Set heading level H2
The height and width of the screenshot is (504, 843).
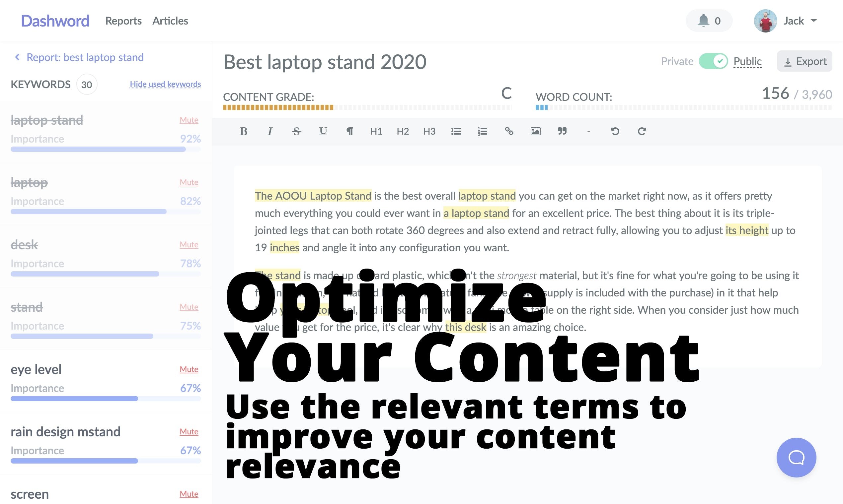[403, 131]
